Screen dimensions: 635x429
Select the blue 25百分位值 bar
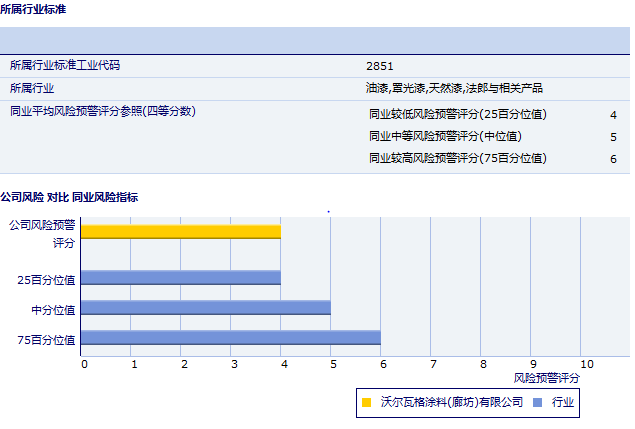180,278
